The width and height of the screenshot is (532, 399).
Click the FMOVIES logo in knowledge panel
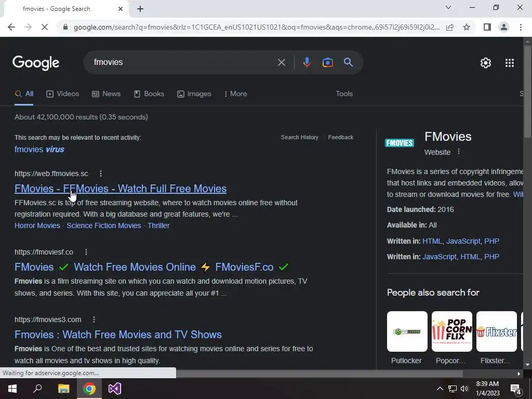(400, 143)
